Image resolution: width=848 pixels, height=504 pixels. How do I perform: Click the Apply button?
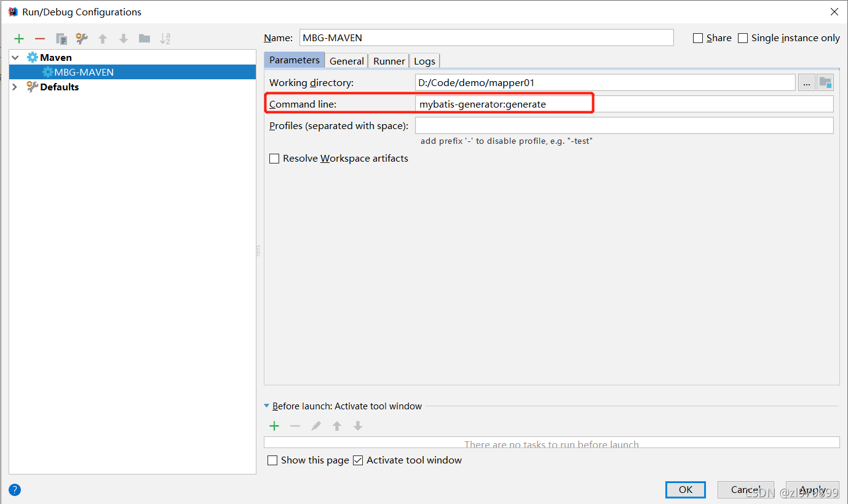coord(812,489)
